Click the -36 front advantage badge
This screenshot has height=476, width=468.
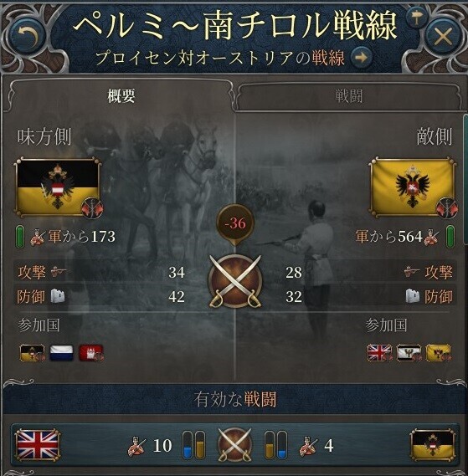coord(235,223)
